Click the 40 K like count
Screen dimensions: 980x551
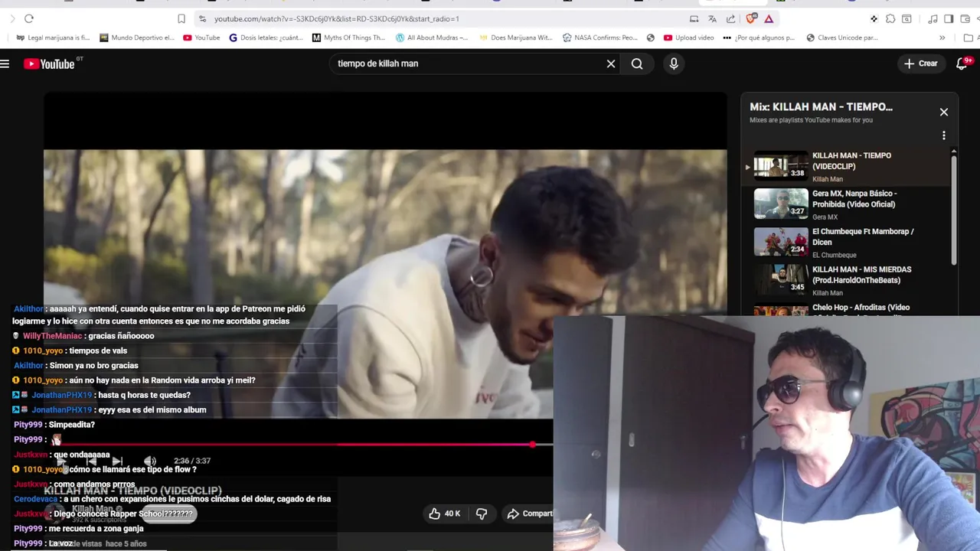452,514
